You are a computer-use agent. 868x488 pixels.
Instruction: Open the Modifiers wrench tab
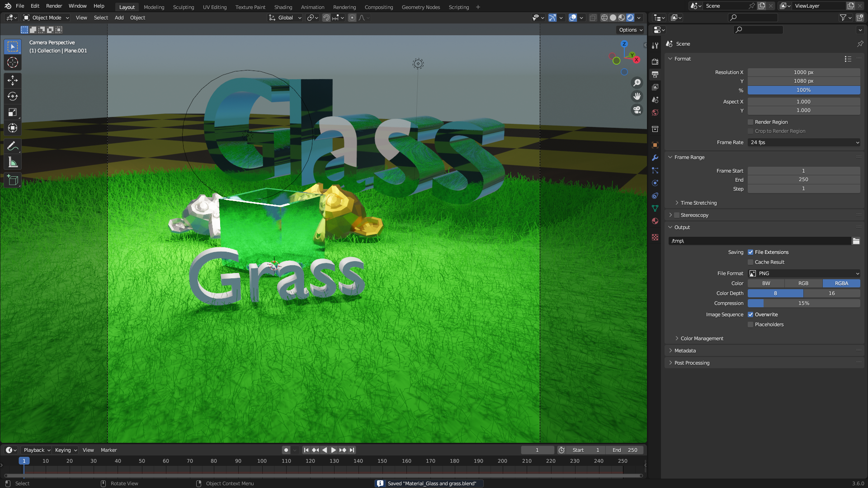(x=655, y=158)
